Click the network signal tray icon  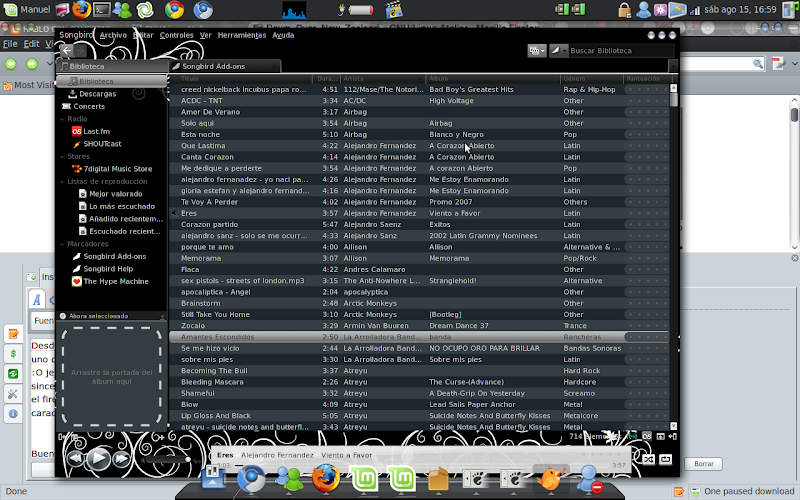pos(694,10)
